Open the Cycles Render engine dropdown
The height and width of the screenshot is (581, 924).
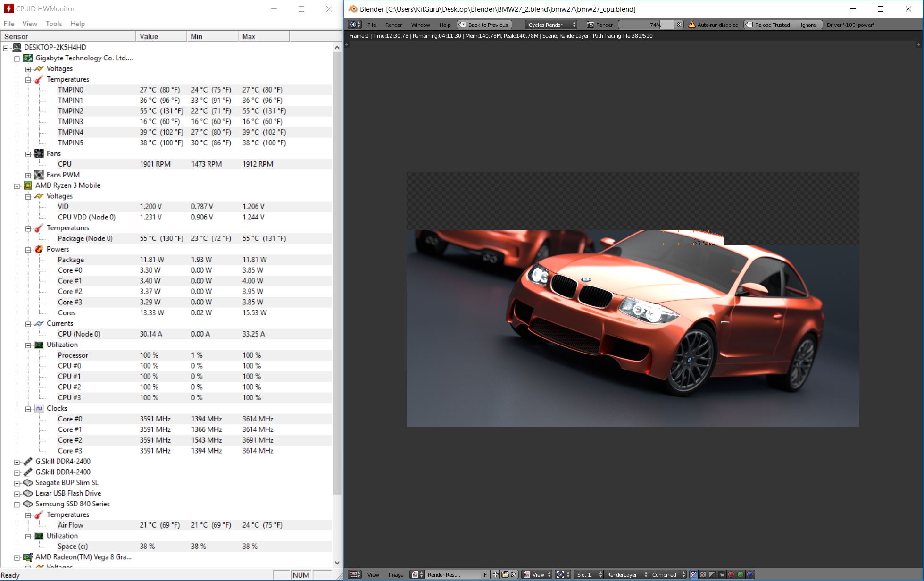pyautogui.click(x=551, y=25)
